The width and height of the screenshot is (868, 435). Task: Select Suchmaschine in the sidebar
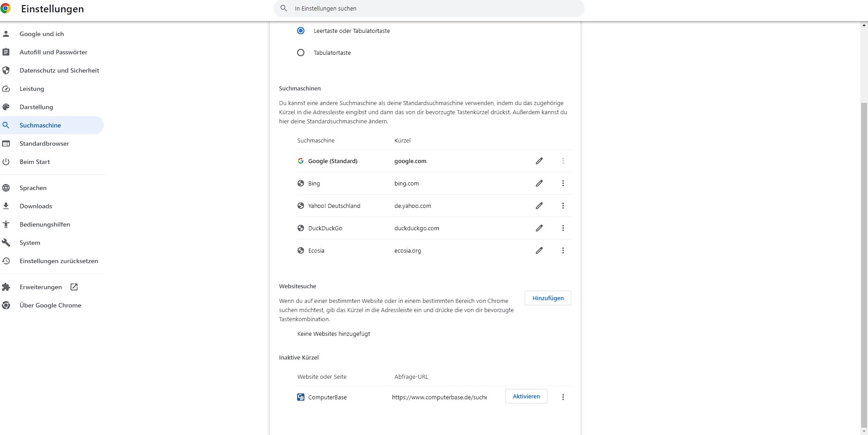pyautogui.click(x=52, y=125)
